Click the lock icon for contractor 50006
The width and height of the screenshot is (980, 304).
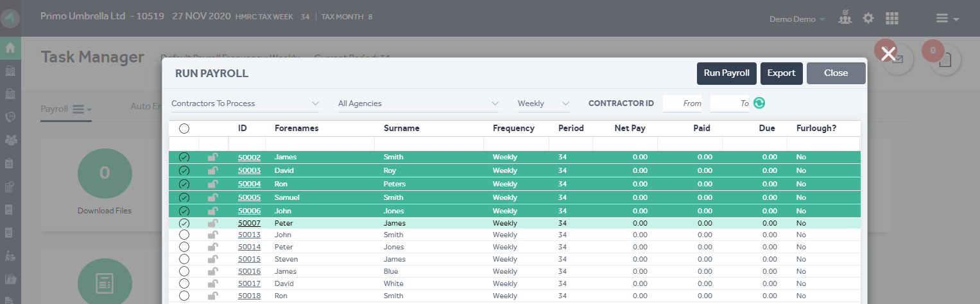tap(213, 211)
